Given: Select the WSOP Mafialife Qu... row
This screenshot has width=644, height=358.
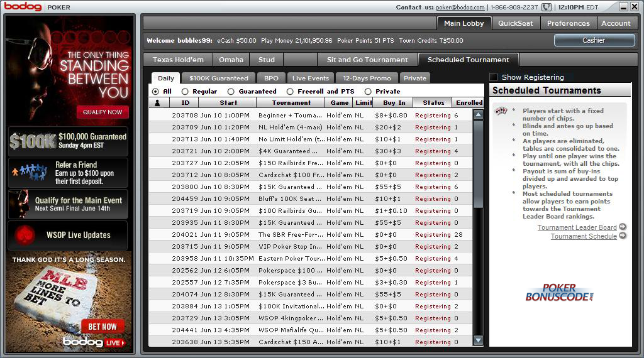Looking at the screenshot, I should (x=311, y=330).
